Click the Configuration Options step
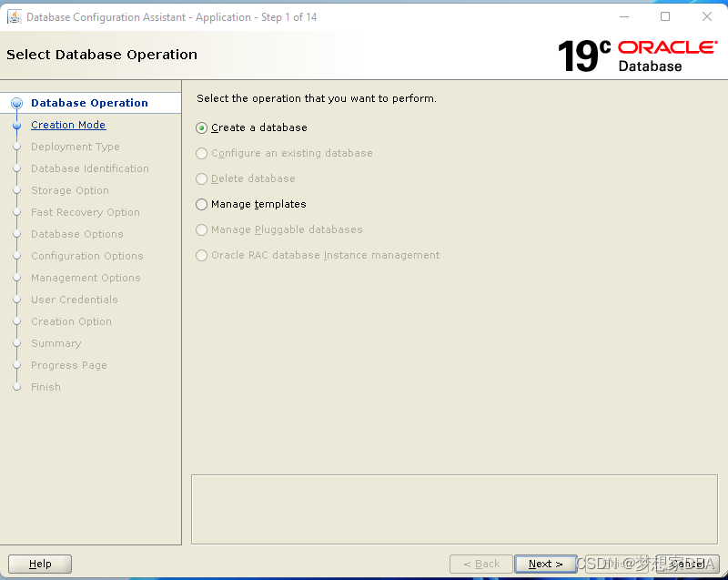The width and height of the screenshot is (728, 580). pos(87,256)
